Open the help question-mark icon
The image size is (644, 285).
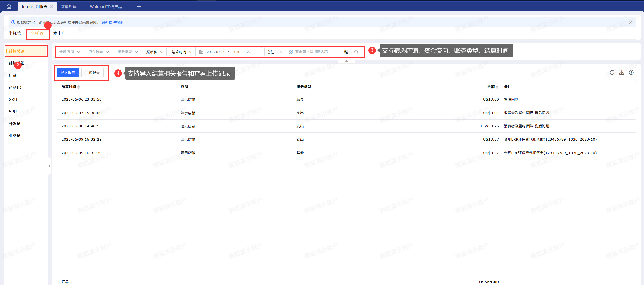click(x=631, y=73)
